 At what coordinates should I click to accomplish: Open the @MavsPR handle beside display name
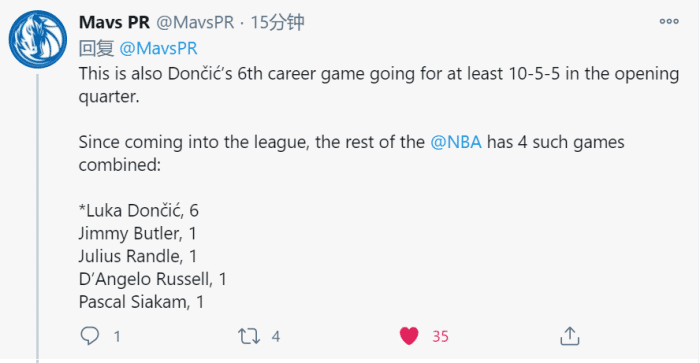click(x=195, y=22)
